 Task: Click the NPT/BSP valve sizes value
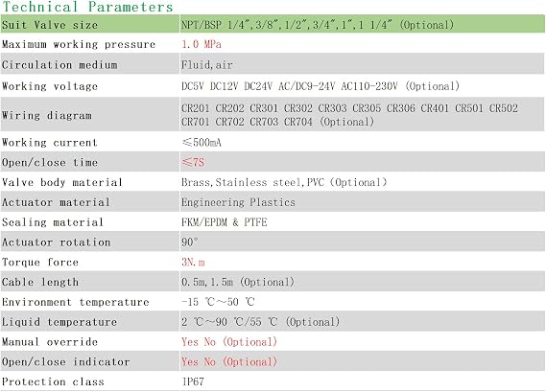pyautogui.click(x=318, y=25)
